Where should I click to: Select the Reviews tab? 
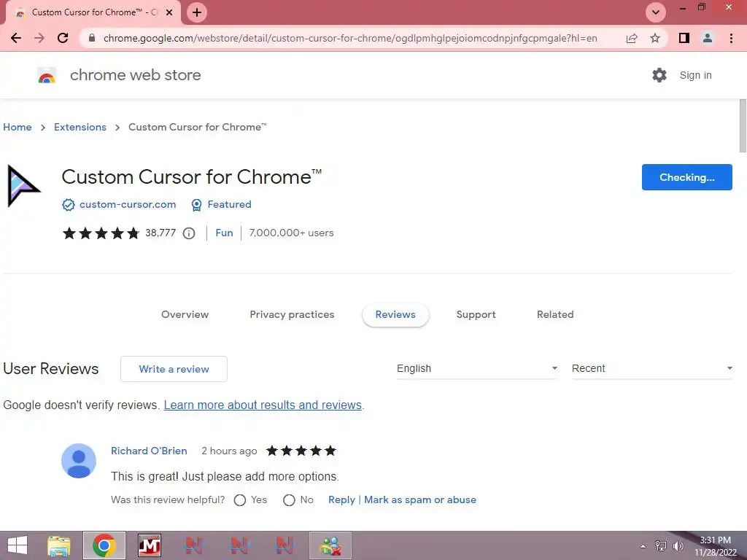[x=395, y=315]
